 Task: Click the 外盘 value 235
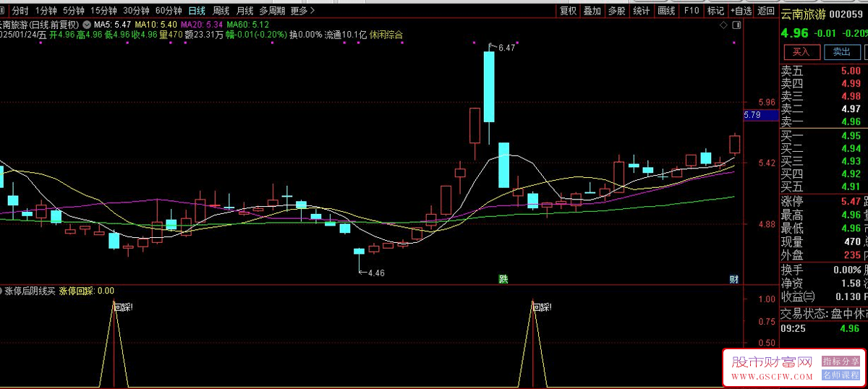click(x=852, y=255)
